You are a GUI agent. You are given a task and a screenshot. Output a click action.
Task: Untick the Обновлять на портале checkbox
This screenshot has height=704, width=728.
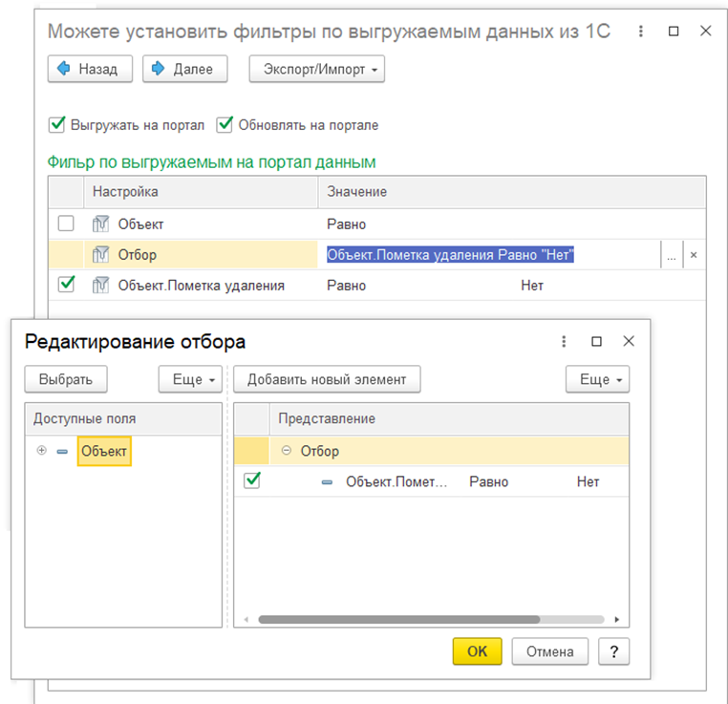pyautogui.click(x=225, y=124)
